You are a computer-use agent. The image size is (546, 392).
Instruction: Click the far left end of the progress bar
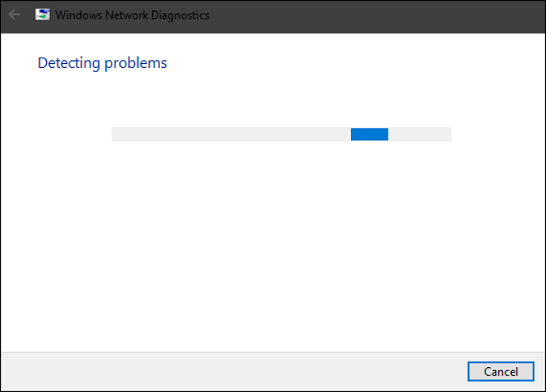(114, 134)
